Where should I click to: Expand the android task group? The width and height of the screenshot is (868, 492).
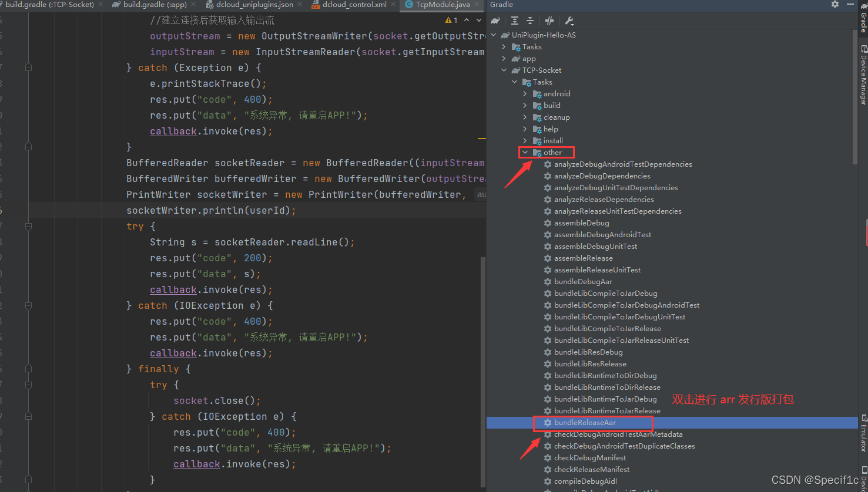[525, 94]
